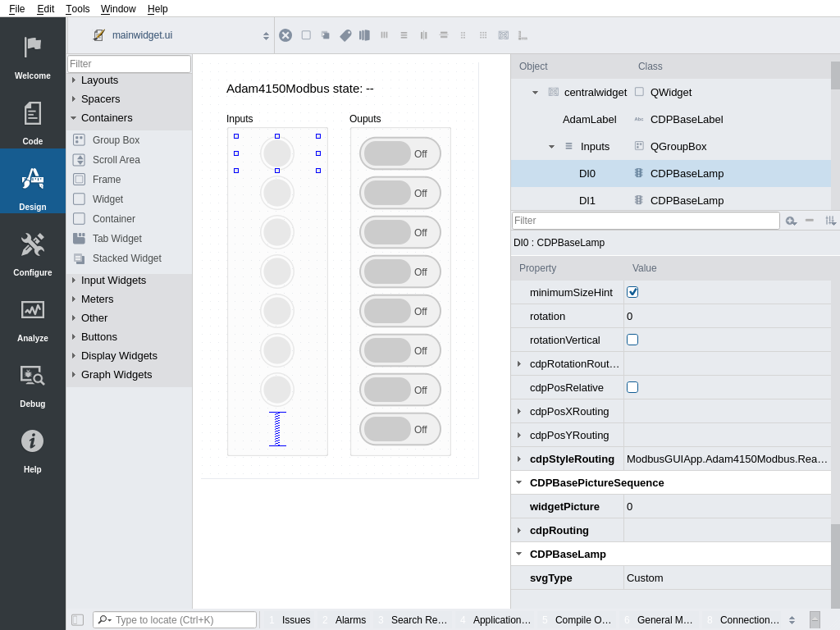
Task: Open the Window menu
Action: tap(118, 8)
